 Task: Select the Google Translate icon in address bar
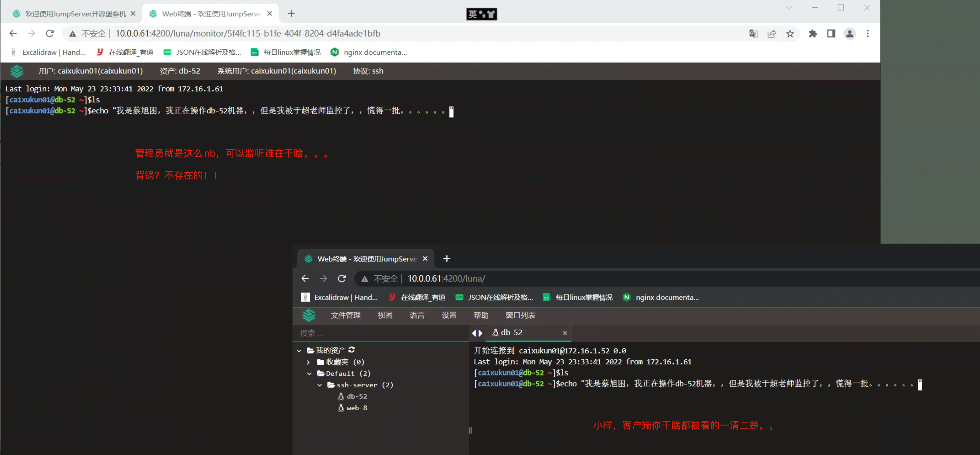pyautogui.click(x=753, y=34)
